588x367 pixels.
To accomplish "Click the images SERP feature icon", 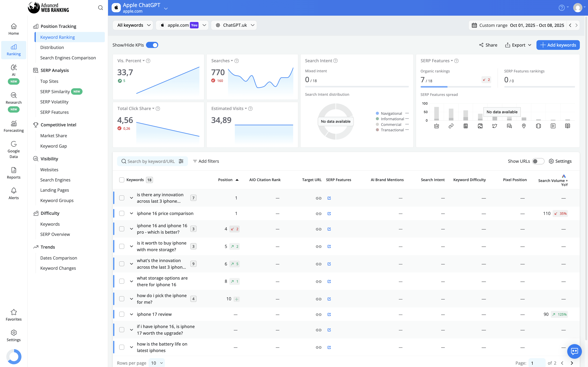I will tap(480, 126).
